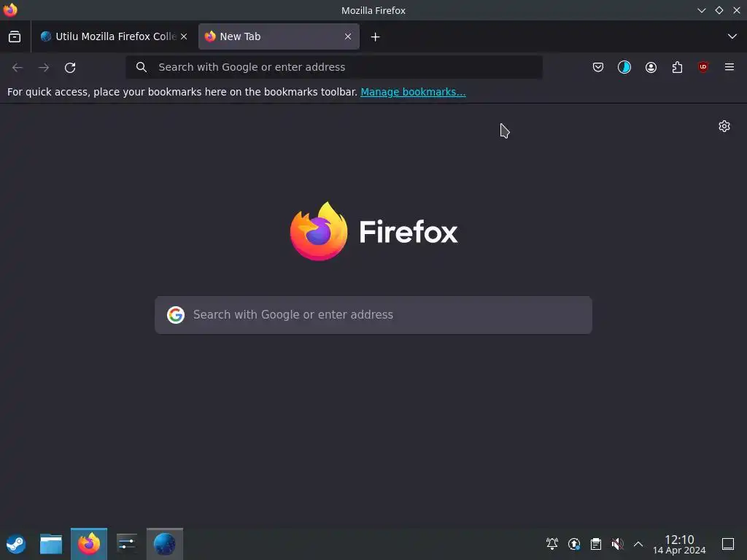Image resolution: width=747 pixels, height=560 pixels.
Task: Click the show desktop button in the taskbar
Action: [728, 544]
